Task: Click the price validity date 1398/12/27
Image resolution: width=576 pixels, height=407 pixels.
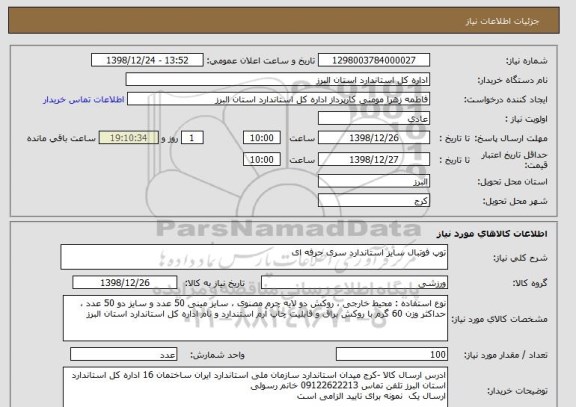Action: click(x=374, y=159)
